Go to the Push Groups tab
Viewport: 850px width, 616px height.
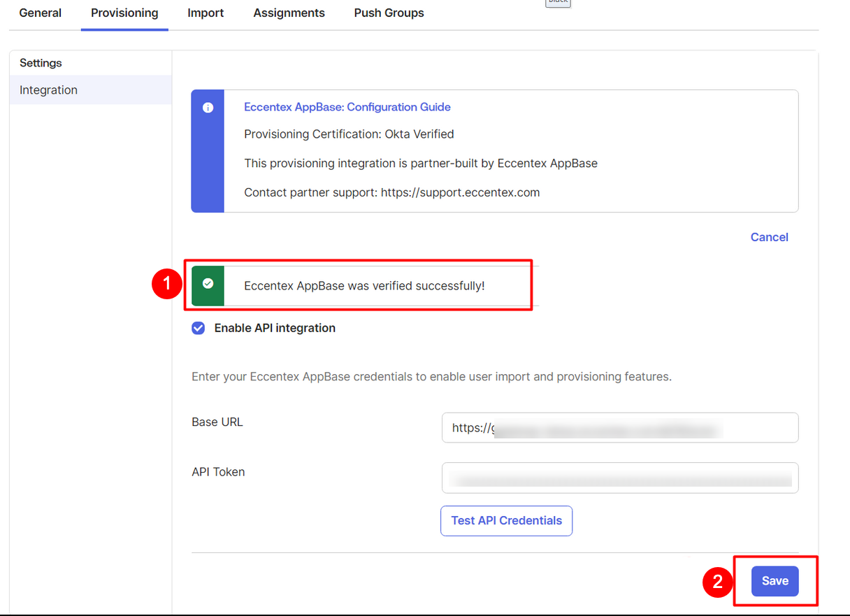click(x=389, y=13)
